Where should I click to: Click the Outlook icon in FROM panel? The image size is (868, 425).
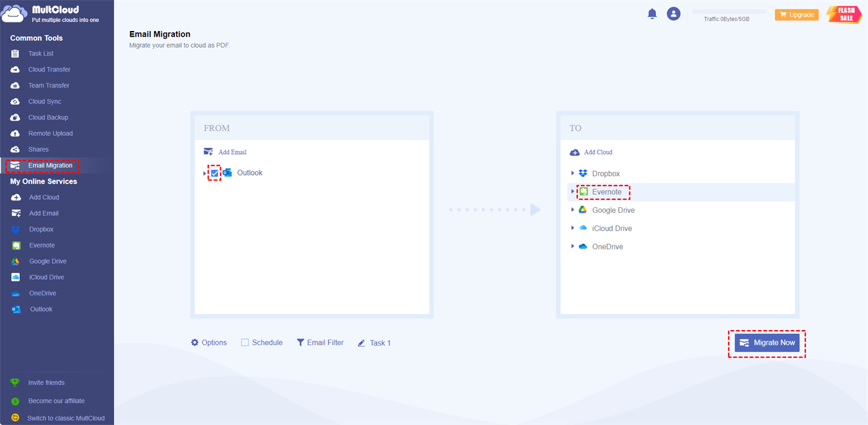click(227, 173)
